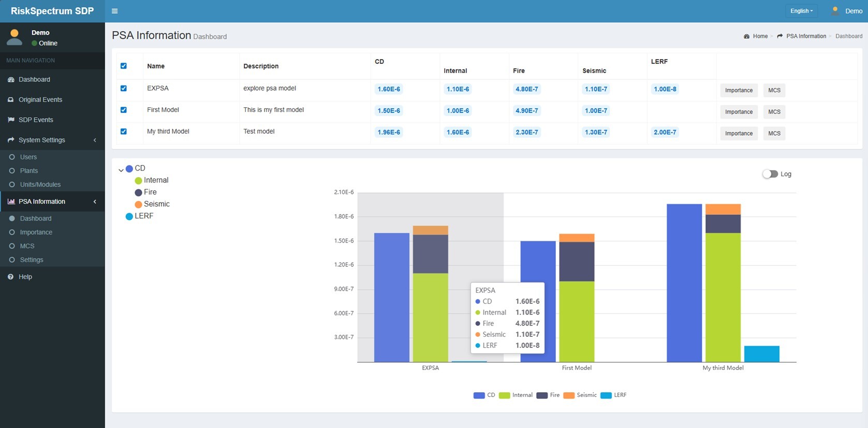Viewport: 868px width, 428px height.
Task: Click the Help question mark icon
Action: [x=11, y=277]
